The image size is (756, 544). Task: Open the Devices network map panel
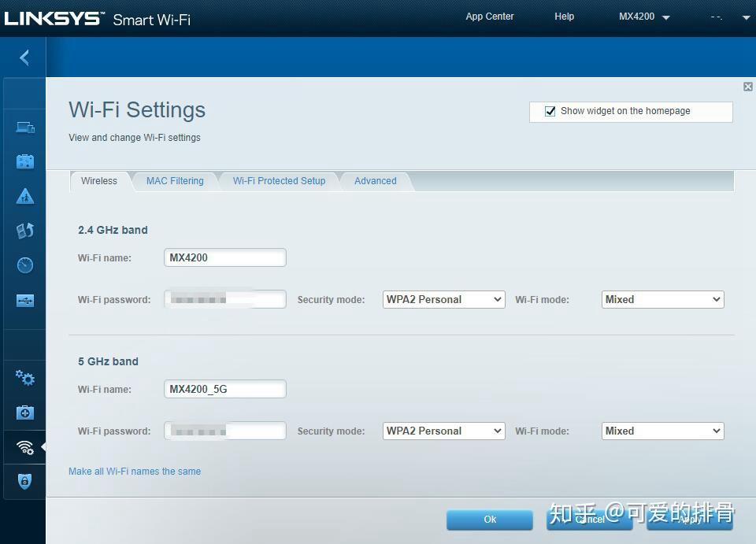point(24,127)
